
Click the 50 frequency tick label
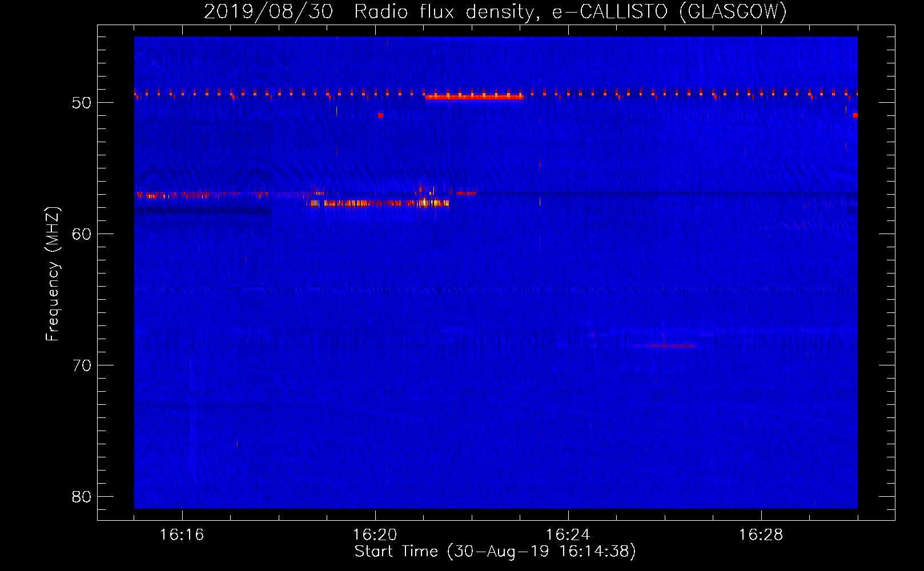82,103
